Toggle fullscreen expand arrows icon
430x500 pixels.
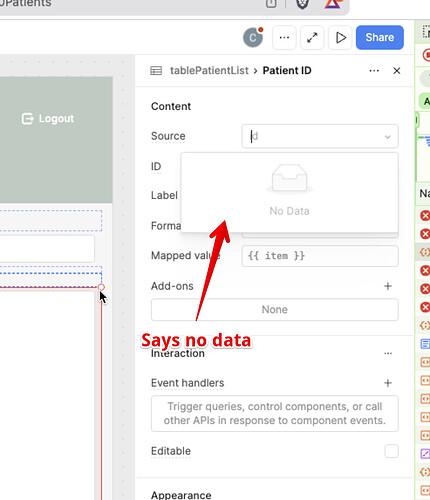[312, 38]
